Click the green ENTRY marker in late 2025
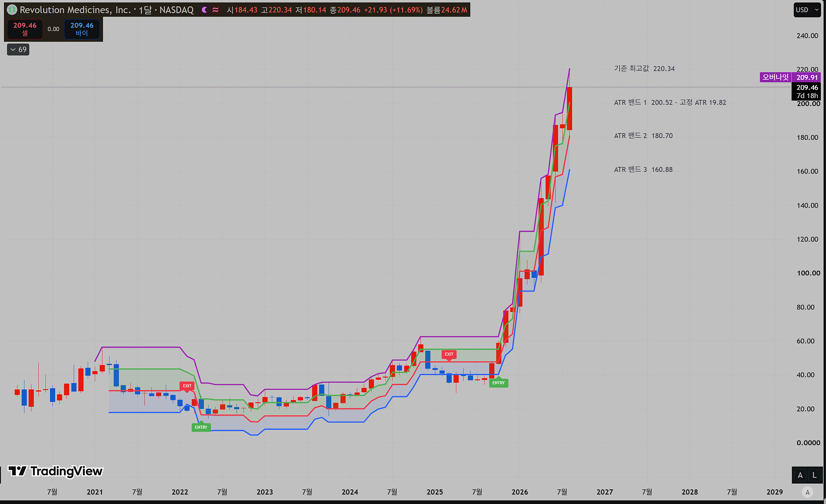The height and width of the screenshot is (504, 826). tap(498, 382)
